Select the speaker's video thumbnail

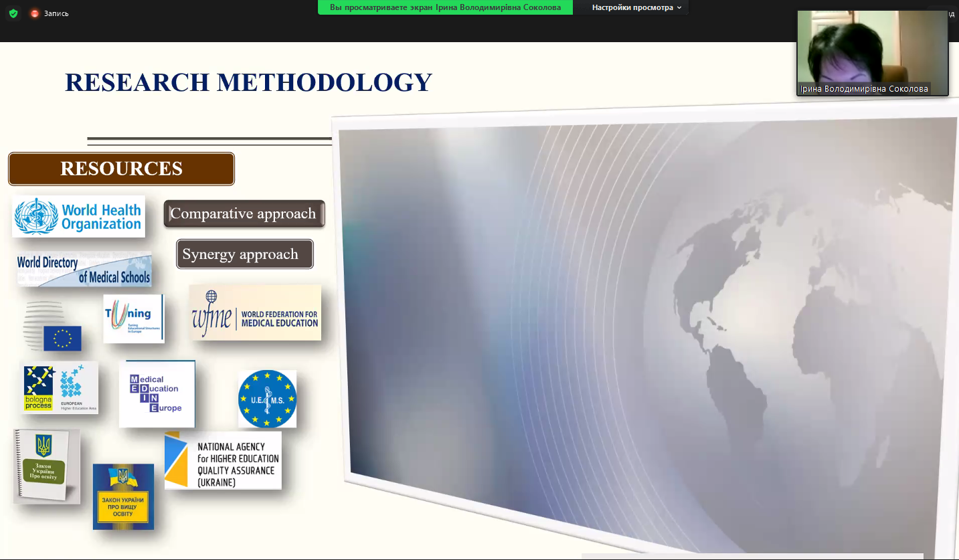pyautogui.click(x=872, y=53)
